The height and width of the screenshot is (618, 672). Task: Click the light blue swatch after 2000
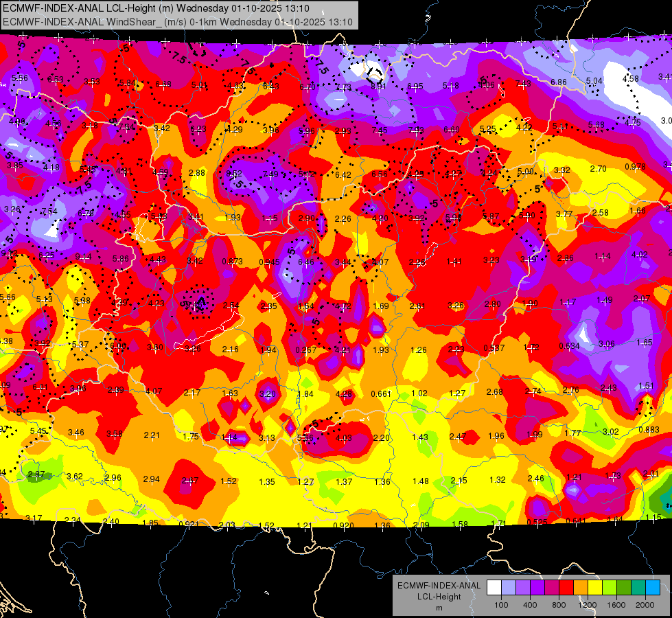(x=653, y=587)
